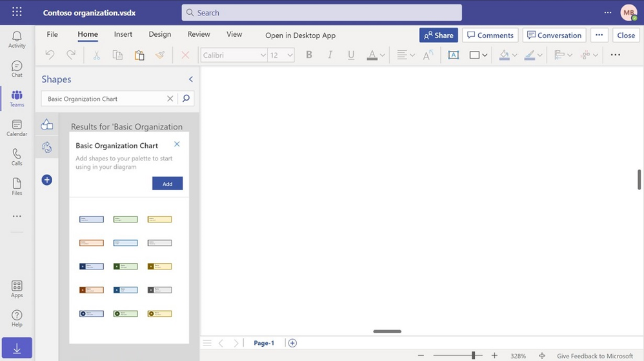
Task: Dismiss the Basic Organization Chart card
Action: [x=177, y=144]
